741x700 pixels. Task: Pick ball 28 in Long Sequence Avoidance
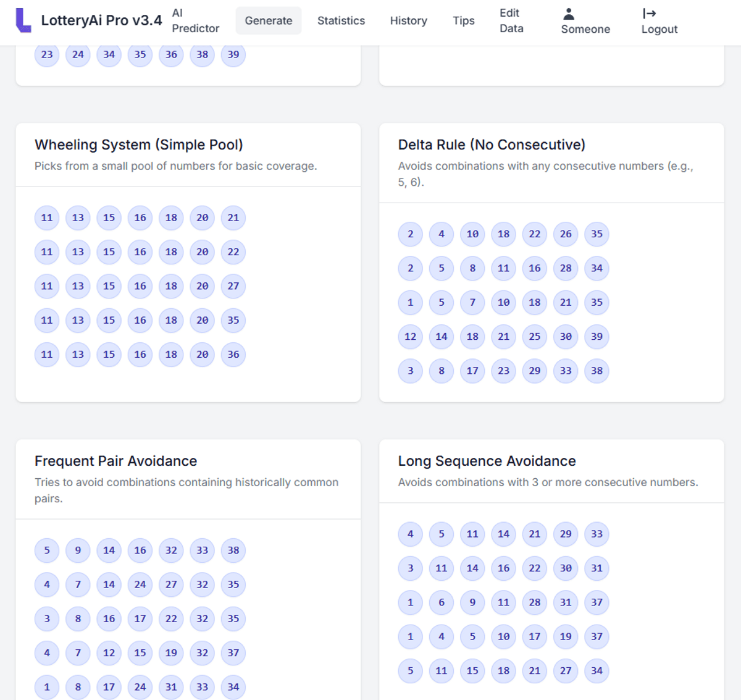pos(535,602)
